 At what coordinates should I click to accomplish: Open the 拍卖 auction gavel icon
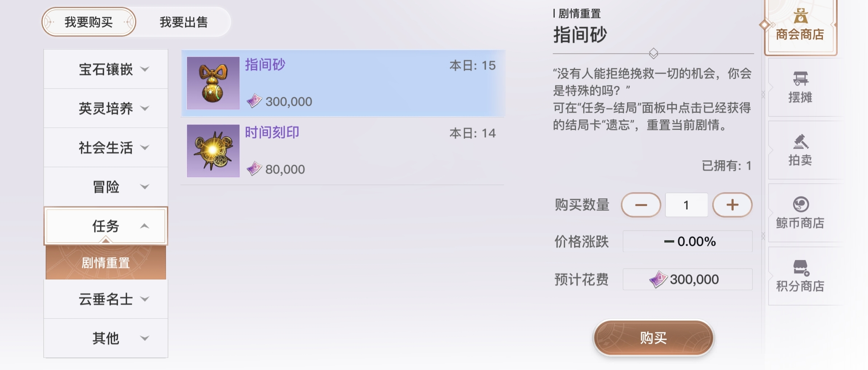800,142
